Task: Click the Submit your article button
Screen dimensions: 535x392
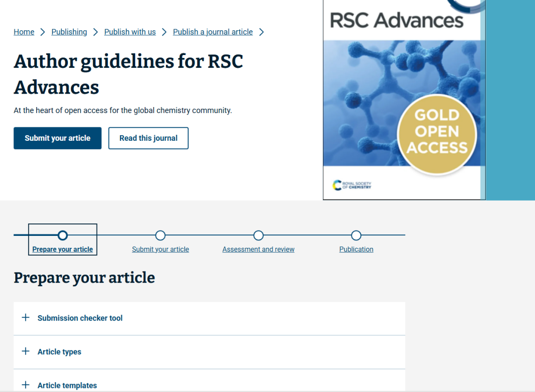Action: coord(57,138)
